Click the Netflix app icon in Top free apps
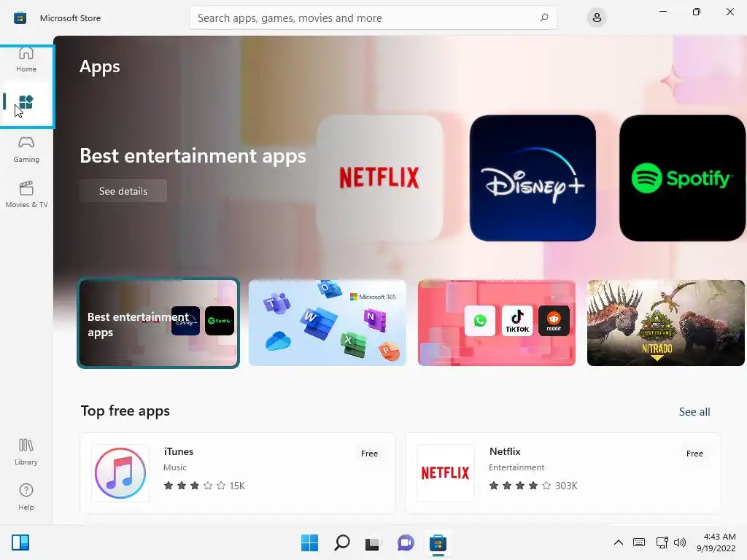The width and height of the screenshot is (747, 560). [x=446, y=472]
